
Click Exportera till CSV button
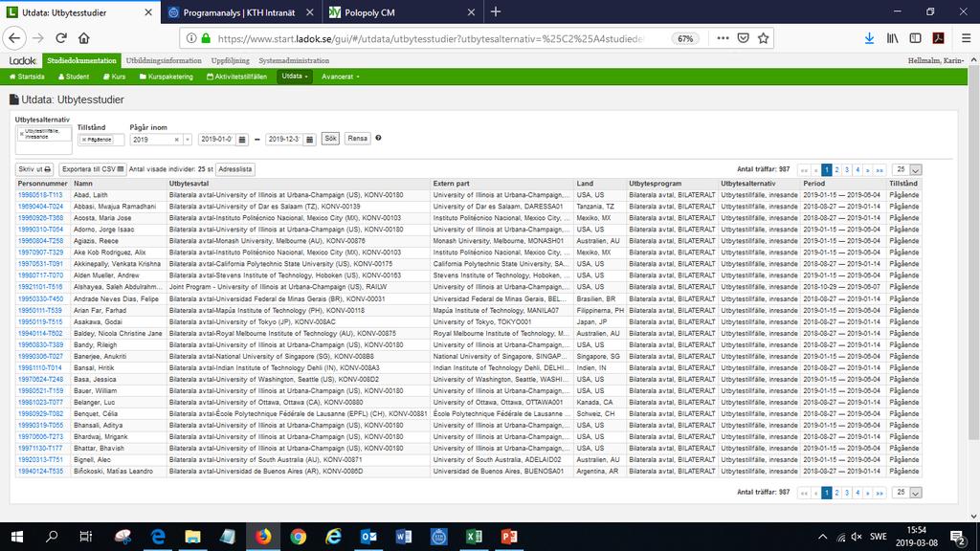tap(93, 169)
